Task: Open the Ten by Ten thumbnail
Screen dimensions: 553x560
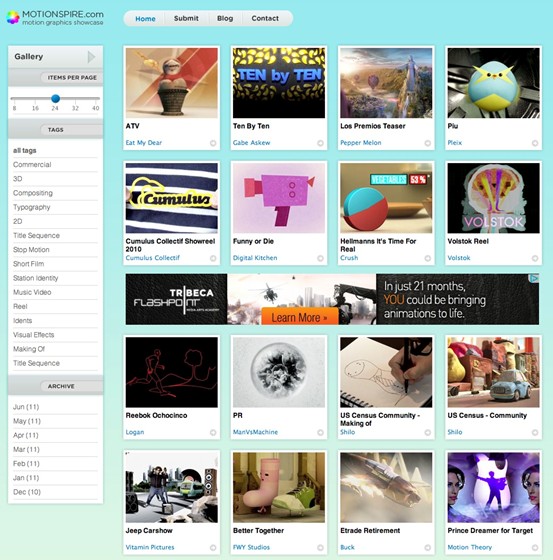Action: (x=279, y=83)
